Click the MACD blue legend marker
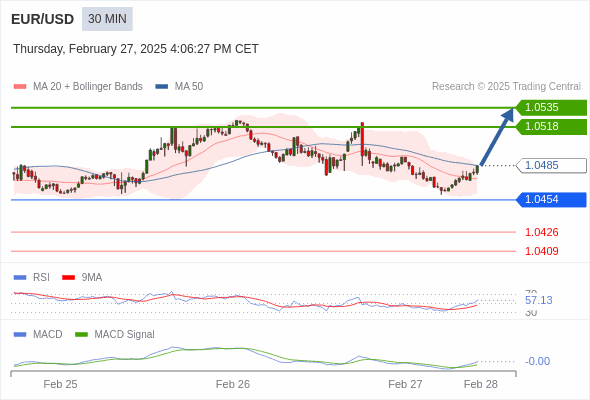Screen dimensions: 590x400 [x=20, y=335]
